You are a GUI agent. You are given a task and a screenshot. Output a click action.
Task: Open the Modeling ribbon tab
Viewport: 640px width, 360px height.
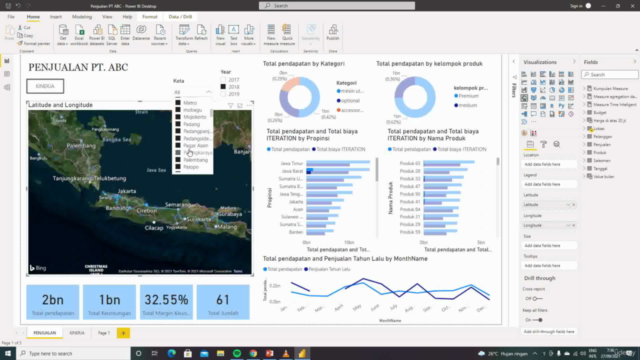point(82,17)
